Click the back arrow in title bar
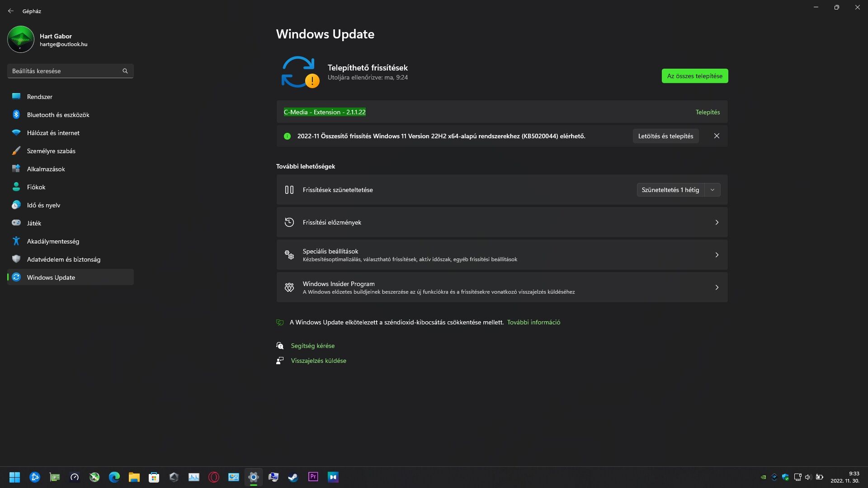 click(x=11, y=11)
